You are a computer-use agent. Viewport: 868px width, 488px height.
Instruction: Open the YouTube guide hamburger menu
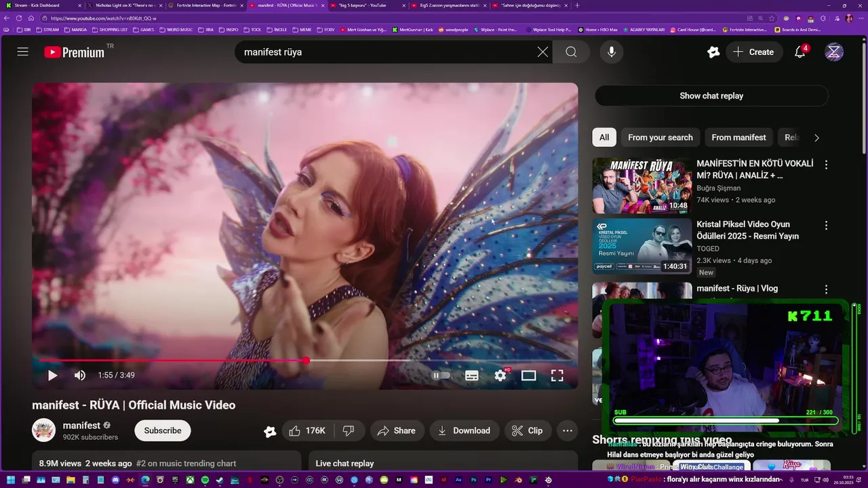[x=22, y=52]
